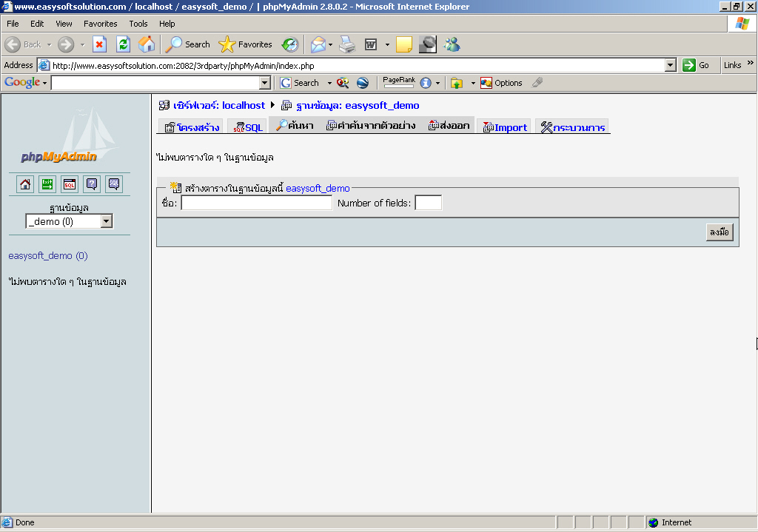This screenshot has height=532, width=758.
Task: Click the green Exit (log out) icon
Action: tap(47, 184)
